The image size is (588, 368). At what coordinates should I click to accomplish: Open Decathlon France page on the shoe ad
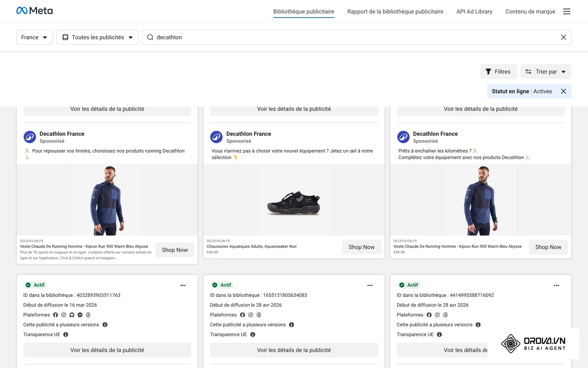point(248,134)
